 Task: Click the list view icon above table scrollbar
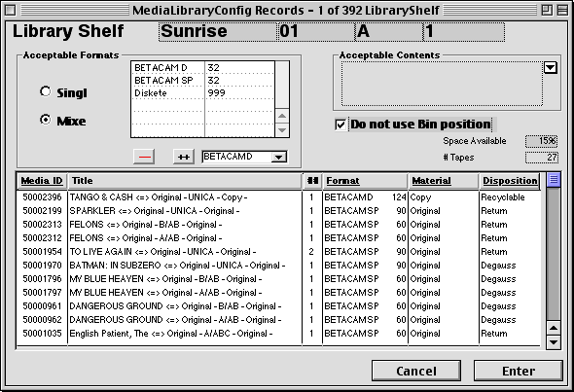554,180
